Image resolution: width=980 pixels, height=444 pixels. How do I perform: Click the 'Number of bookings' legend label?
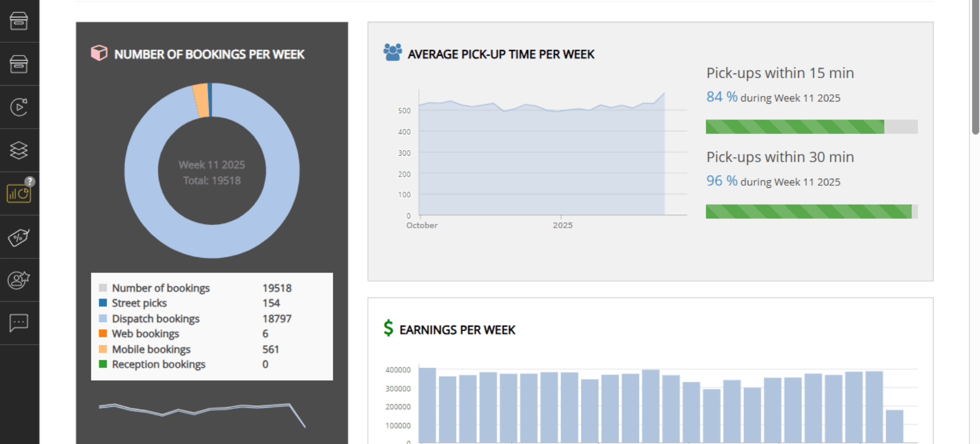(161, 288)
